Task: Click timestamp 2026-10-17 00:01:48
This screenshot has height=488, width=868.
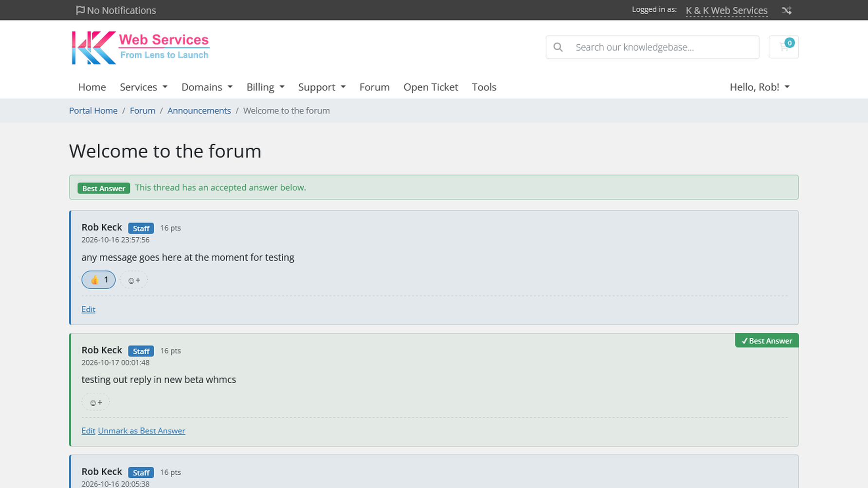Action: click(115, 363)
